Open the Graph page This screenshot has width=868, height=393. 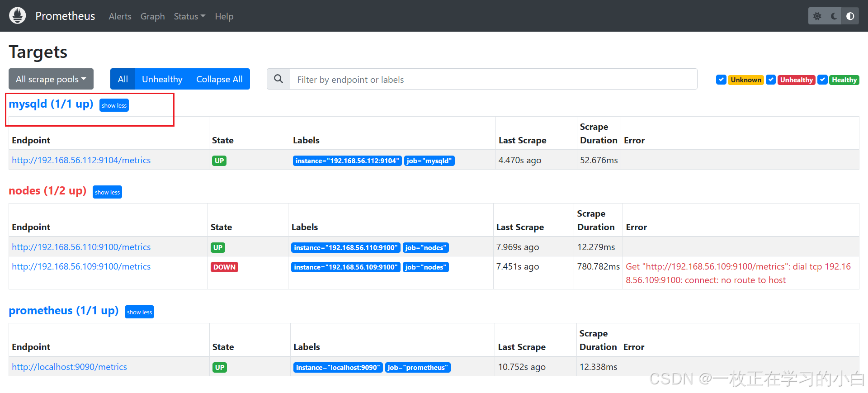pyautogui.click(x=152, y=16)
